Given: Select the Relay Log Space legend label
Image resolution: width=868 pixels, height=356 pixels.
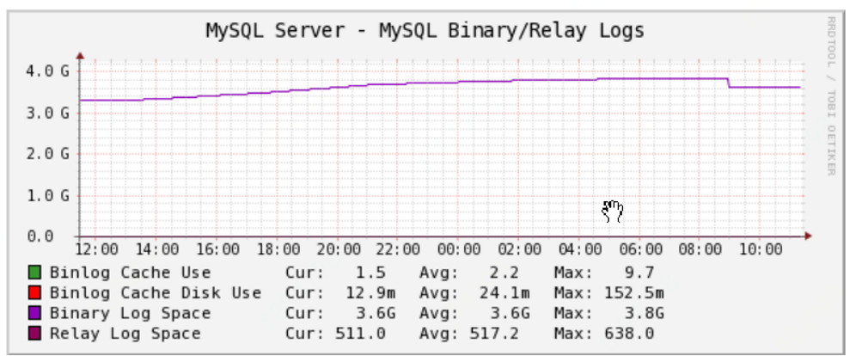Looking at the screenshot, I should [125, 334].
